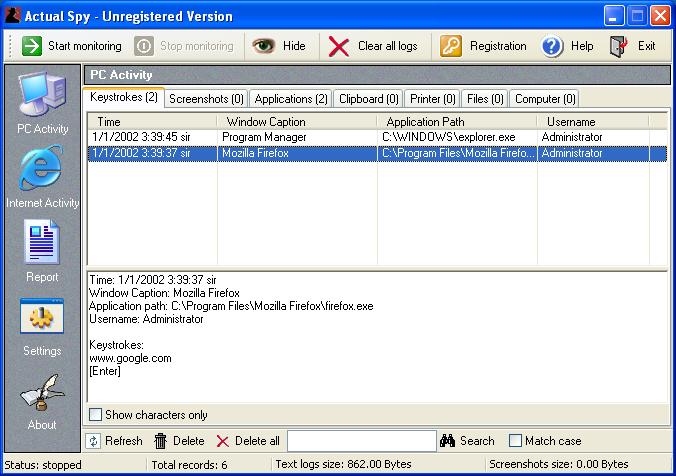Click the red X Clear all logs icon
The image size is (676, 476).
click(339, 46)
